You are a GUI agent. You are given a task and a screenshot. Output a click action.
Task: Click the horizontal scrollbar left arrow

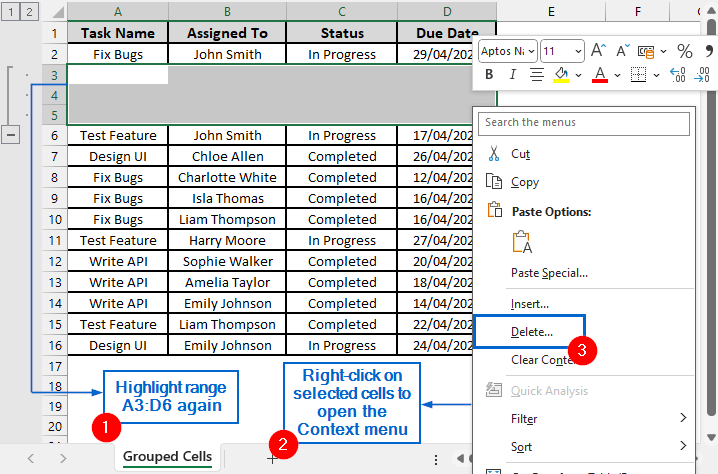pos(460,458)
